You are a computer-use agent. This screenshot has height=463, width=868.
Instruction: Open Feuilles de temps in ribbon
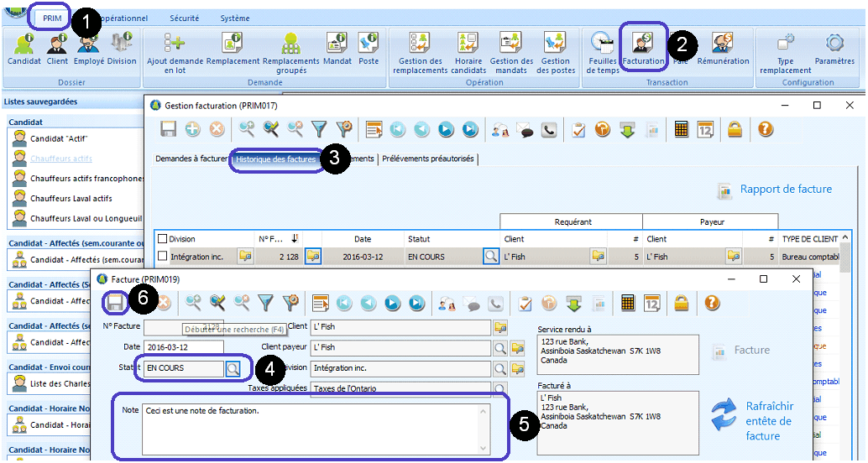pyautogui.click(x=602, y=50)
